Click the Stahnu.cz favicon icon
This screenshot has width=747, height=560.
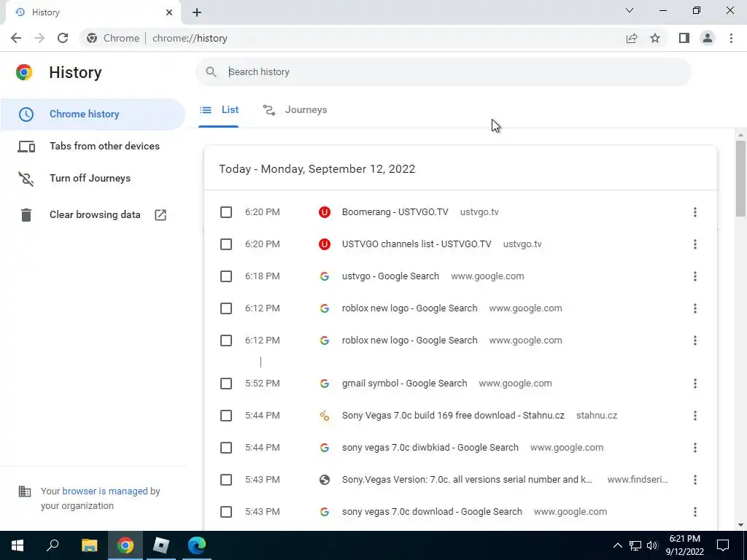pos(325,416)
